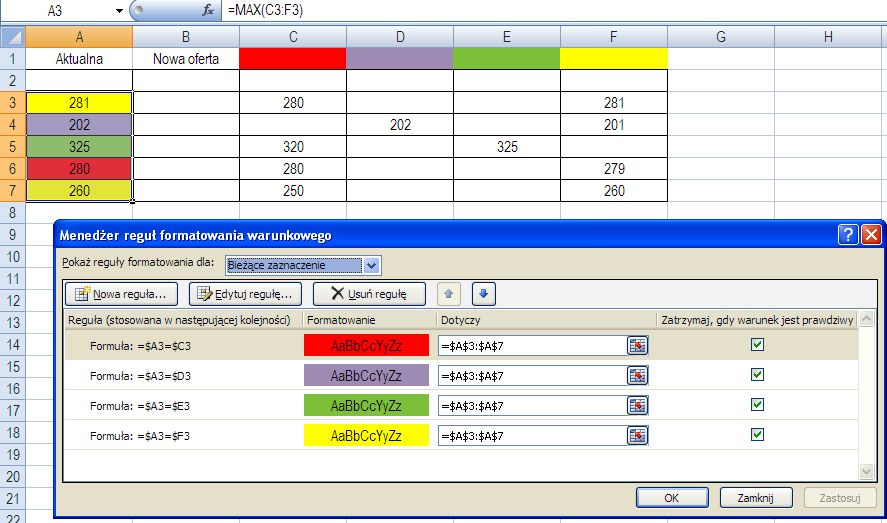The width and height of the screenshot is (887, 523).
Task: Select column C header
Action: 293,37
